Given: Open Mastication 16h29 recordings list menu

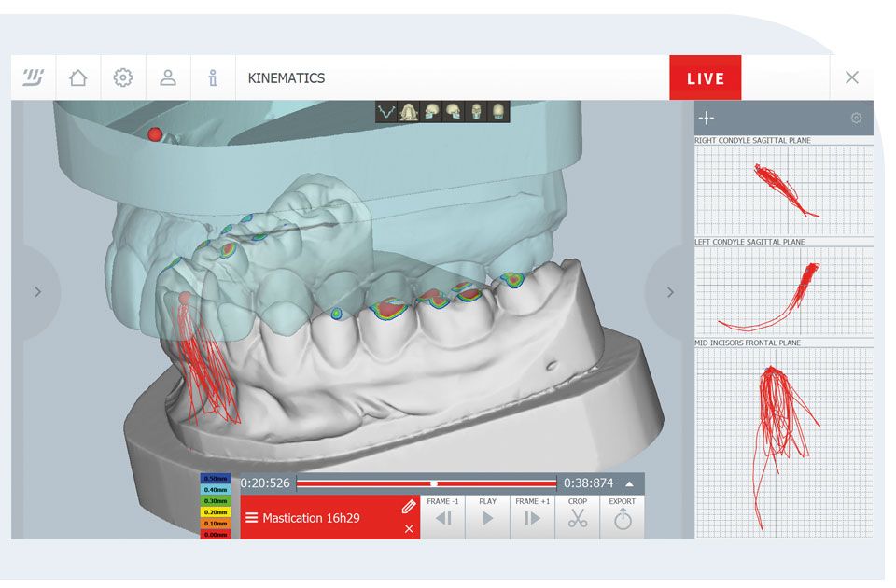Looking at the screenshot, I should coord(251,518).
